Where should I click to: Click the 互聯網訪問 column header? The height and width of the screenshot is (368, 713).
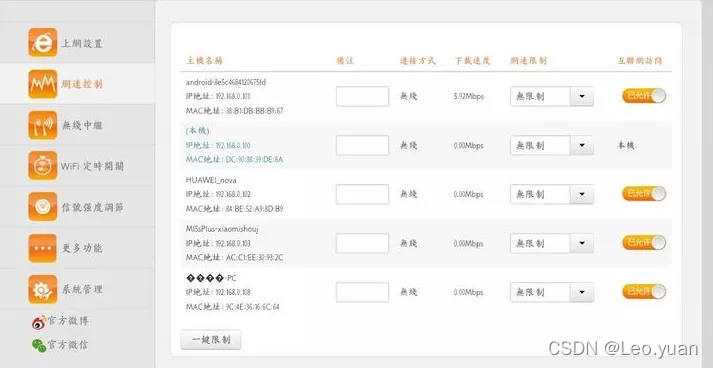(x=639, y=60)
